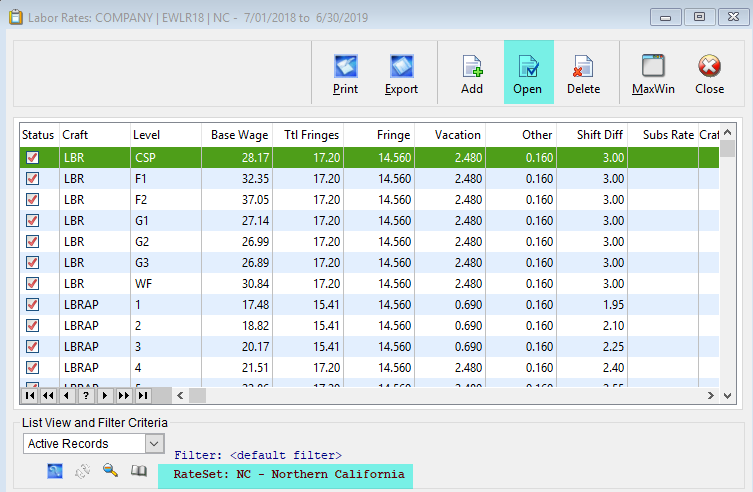Click the Subs Rate column header
The height and width of the screenshot is (492, 753).
pos(663,135)
